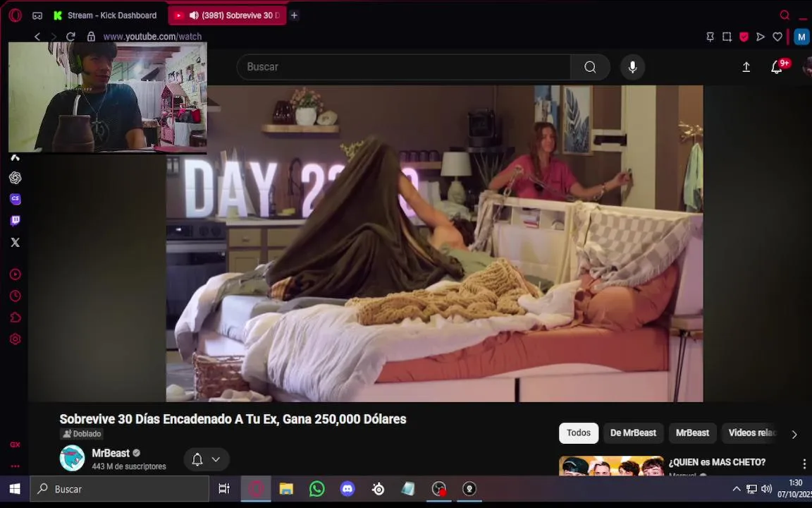Open a new tab with plus button

tap(294, 16)
